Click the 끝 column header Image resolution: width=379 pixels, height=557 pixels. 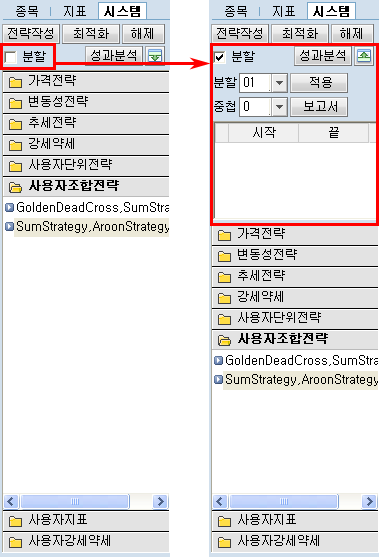click(334, 133)
